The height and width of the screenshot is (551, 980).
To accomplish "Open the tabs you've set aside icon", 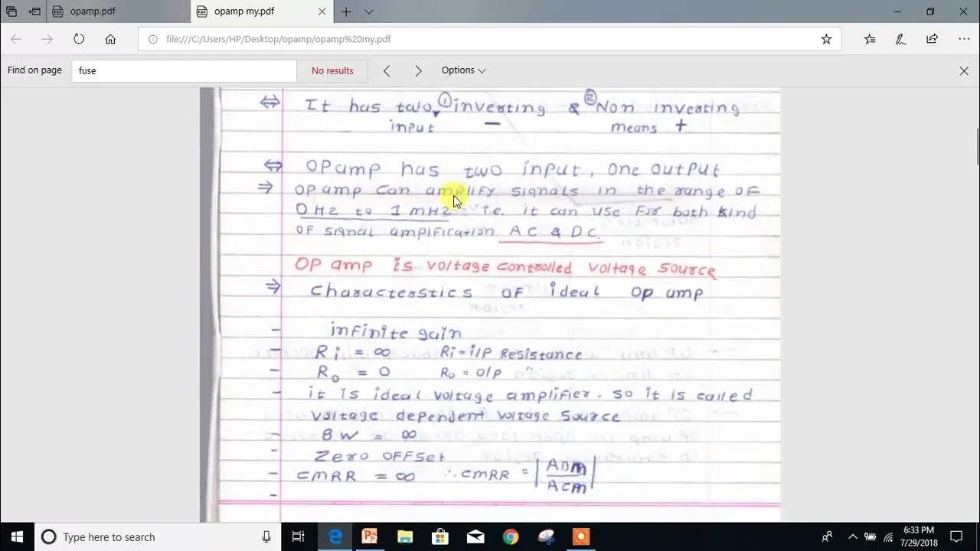I will [11, 11].
